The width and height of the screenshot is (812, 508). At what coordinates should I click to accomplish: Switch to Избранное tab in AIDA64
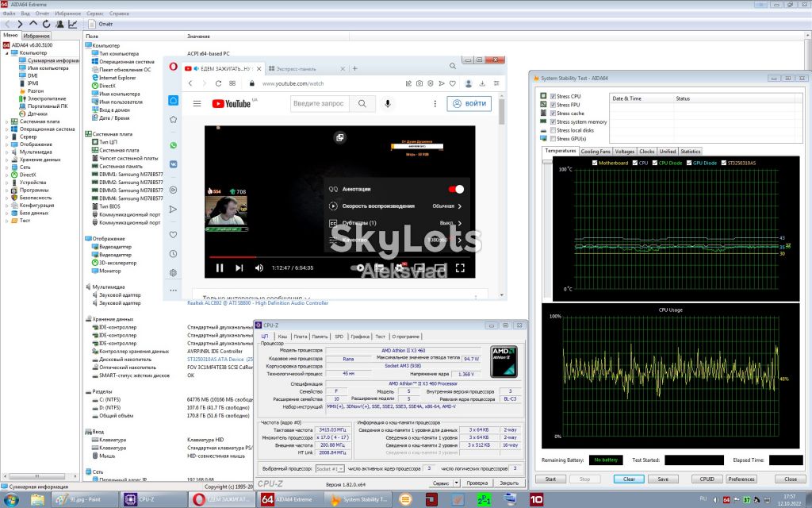[x=36, y=36]
